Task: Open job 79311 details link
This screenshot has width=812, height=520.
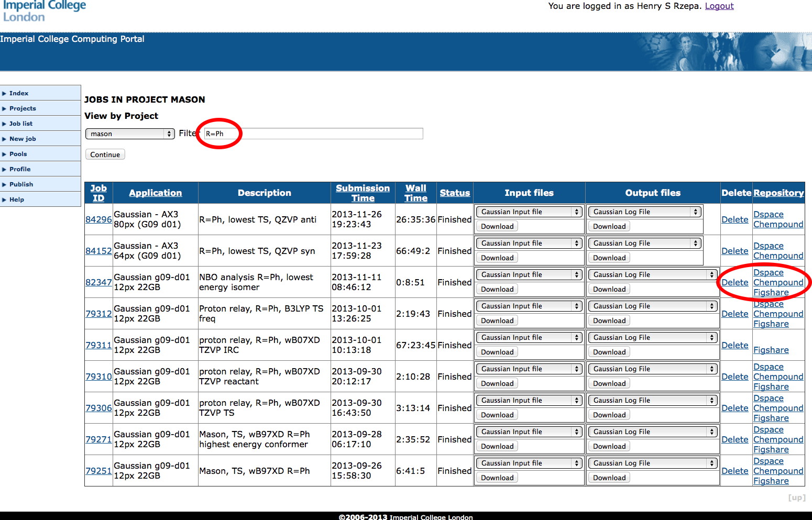Action: (x=98, y=345)
